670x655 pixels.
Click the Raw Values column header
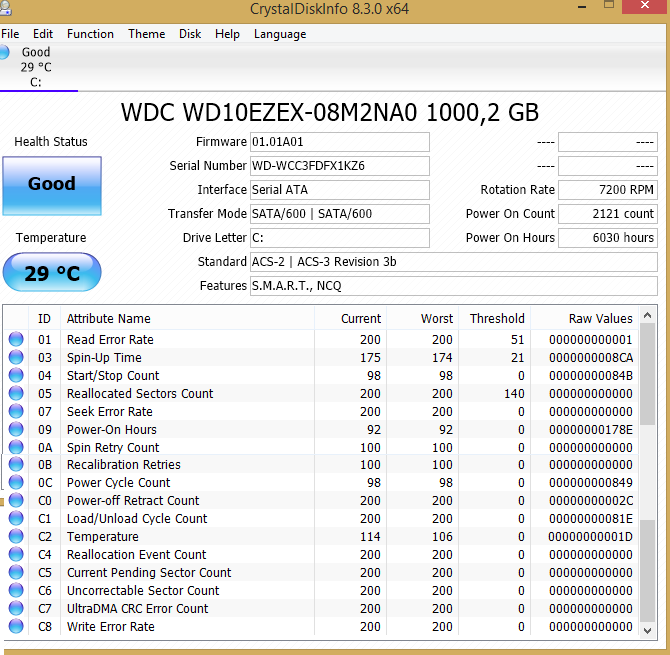click(x=584, y=318)
